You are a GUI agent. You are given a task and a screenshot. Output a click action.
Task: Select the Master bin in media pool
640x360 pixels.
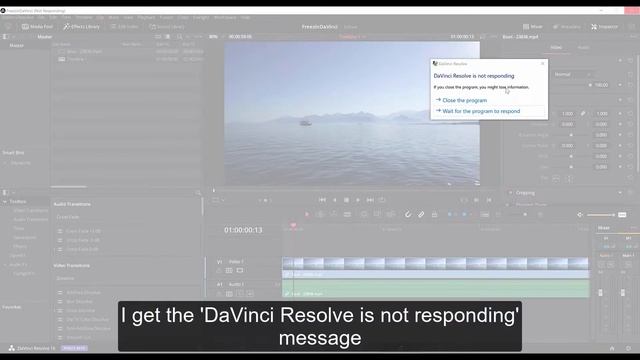[17, 46]
